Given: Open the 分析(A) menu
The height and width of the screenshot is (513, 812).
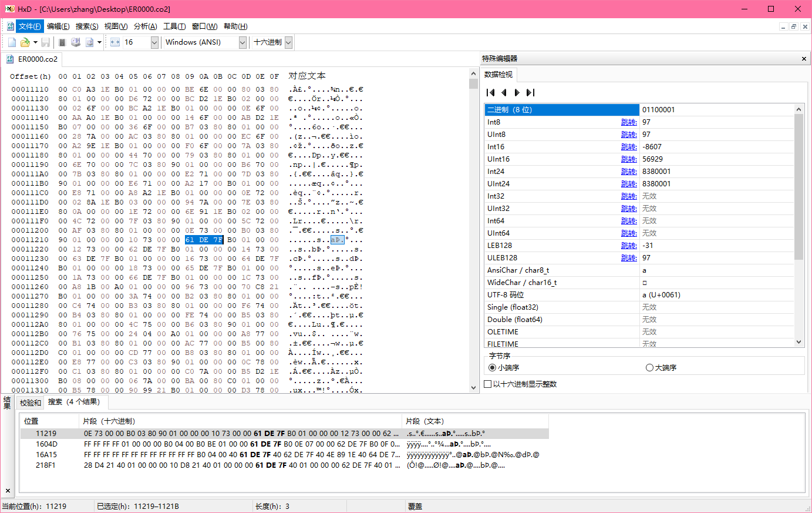Looking at the screenshot, I should click(145, 26).
